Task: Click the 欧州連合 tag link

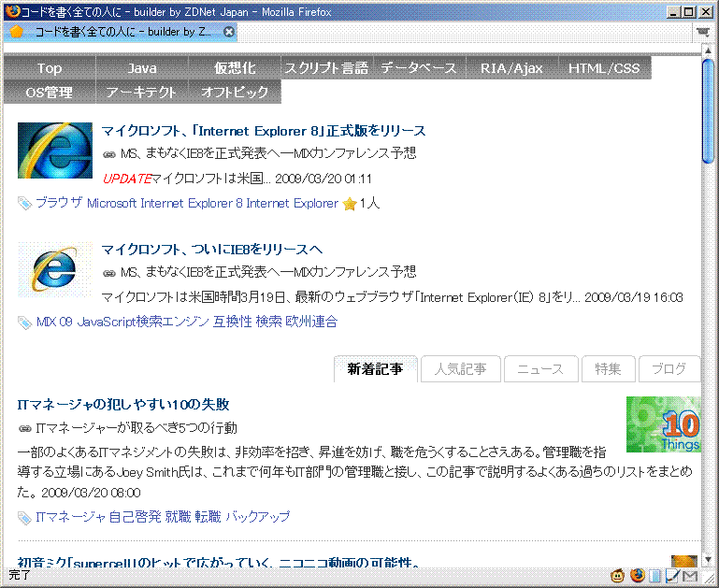Action: coord(311,322)
